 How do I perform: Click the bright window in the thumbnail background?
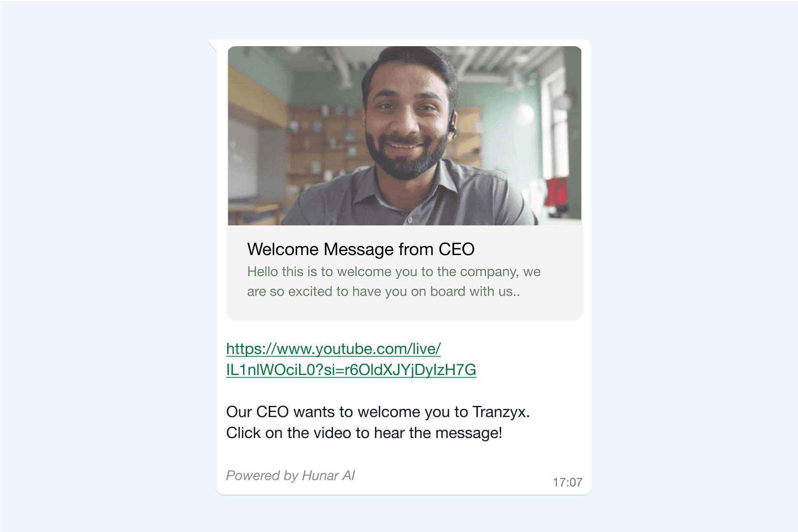554,124
